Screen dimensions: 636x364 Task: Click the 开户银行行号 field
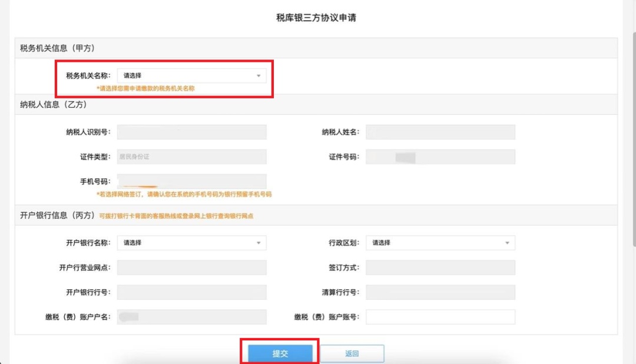191,292
